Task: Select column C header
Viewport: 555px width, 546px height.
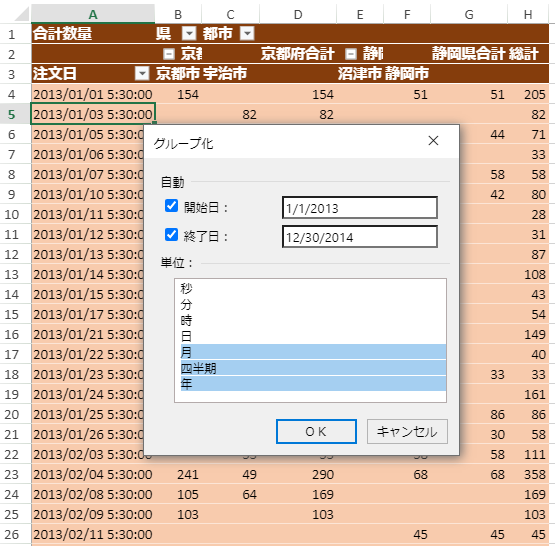Action: (230, 15)
